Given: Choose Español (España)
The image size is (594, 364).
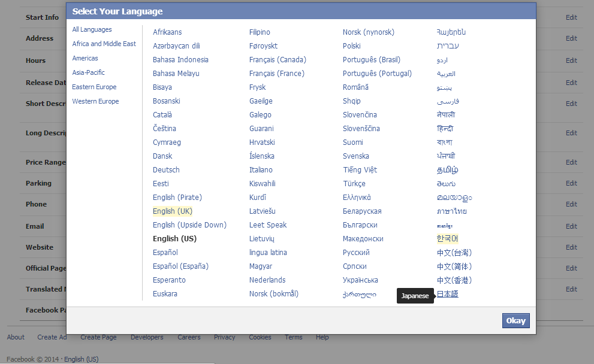Looking at the screenshot, I should (180, 266).
